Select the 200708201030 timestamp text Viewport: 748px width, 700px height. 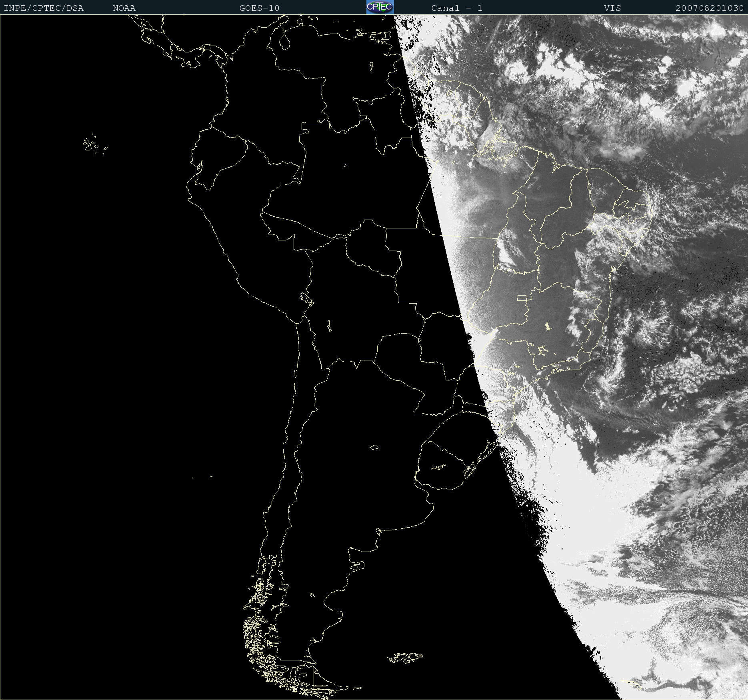click(x=710, y=8)
